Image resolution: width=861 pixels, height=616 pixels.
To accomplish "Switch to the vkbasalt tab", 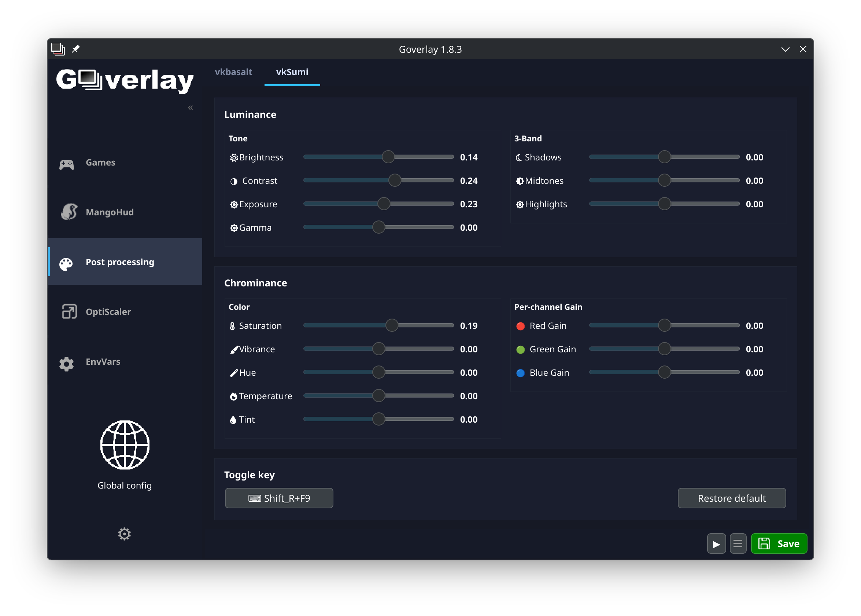I will [233, 72].
